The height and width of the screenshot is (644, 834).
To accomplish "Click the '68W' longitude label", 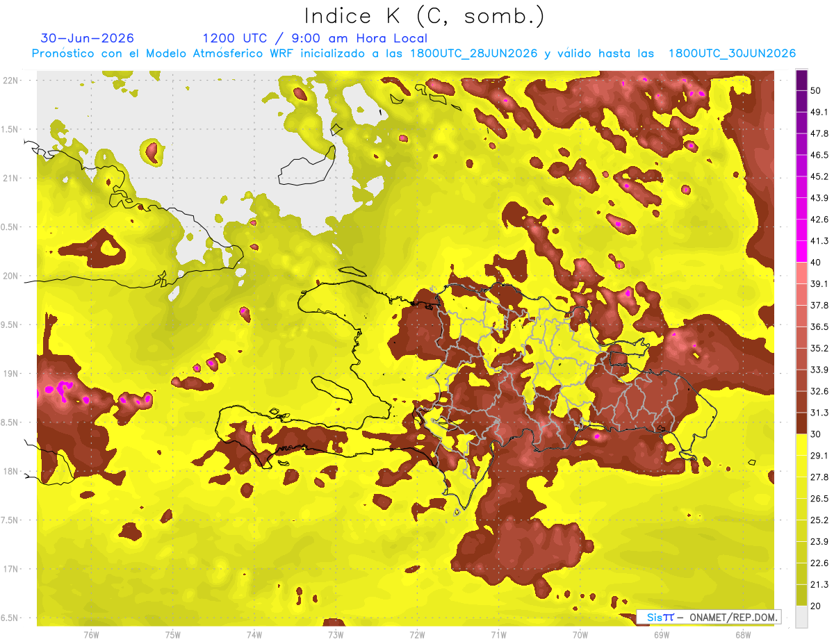I will pos(743,635).
